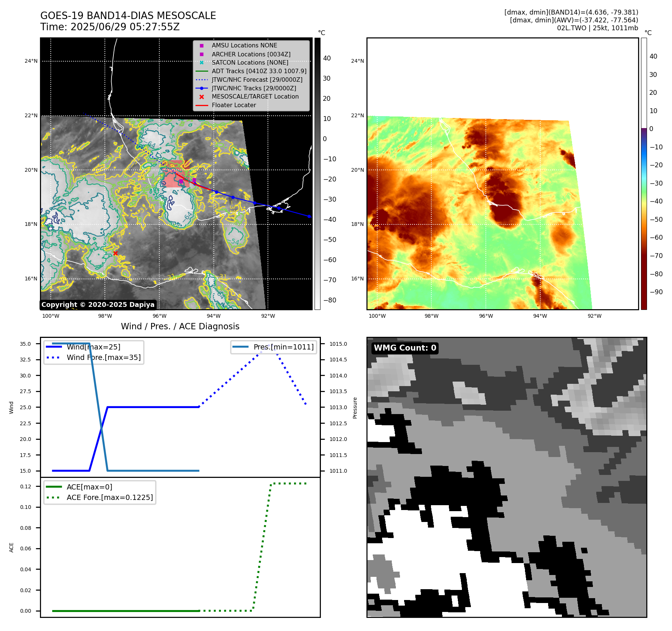Screen dimensions: 672x631
Task: Click the AWV dmax, dmin values text
Action: [x=574, y=20]
